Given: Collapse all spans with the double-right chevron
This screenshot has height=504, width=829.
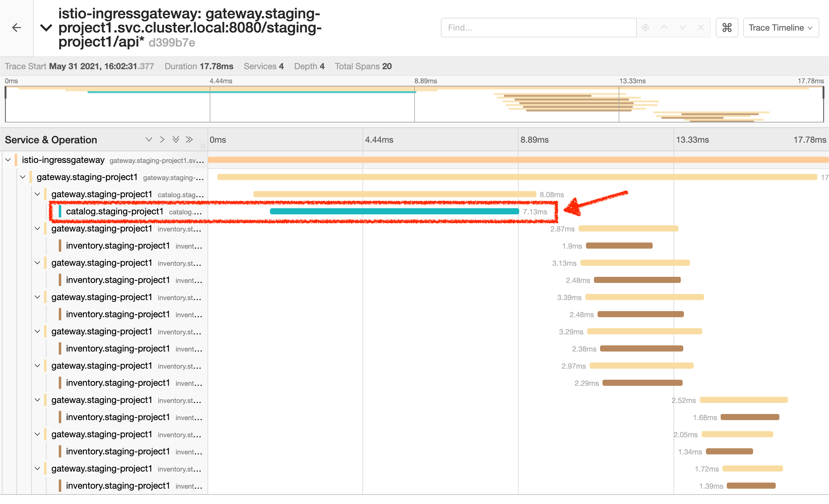Looking at the screenshot, I should tap(189, 140).
